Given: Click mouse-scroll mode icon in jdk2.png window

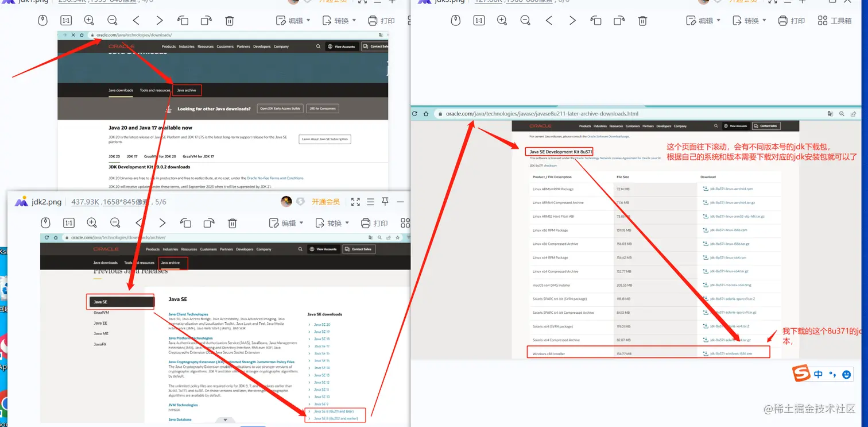Looking at the screenshot, I should coord(45,223).
